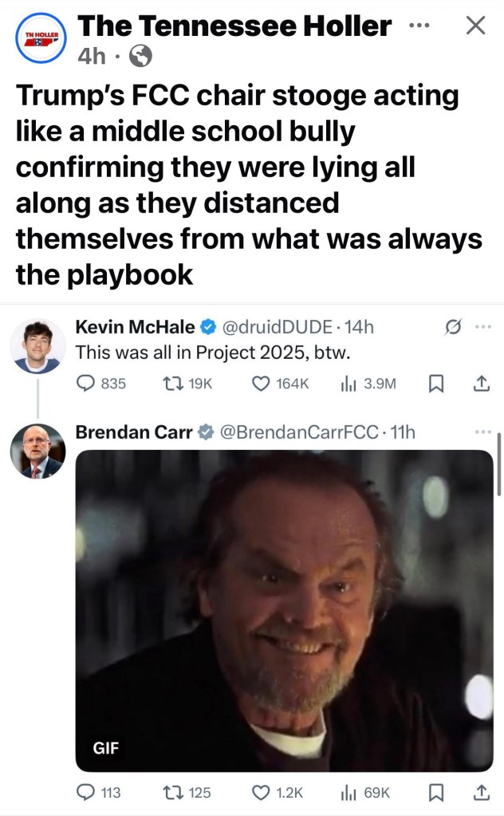504x816 pixels.
Task: Like Kevin McHale's tweet
Action: 261,384
